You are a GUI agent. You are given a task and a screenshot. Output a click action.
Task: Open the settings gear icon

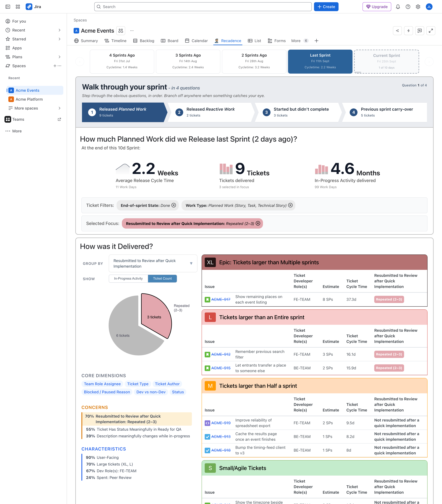point(418,7)
